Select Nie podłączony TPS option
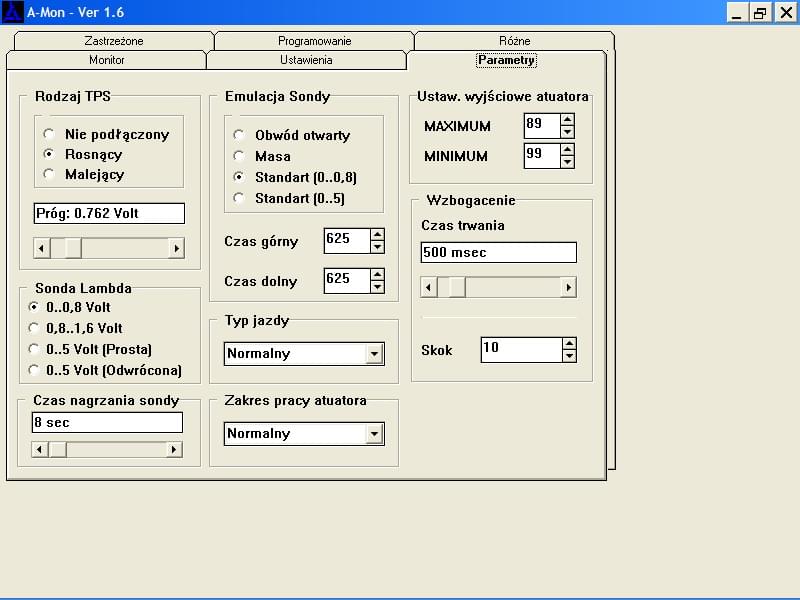 click(107, 134)
